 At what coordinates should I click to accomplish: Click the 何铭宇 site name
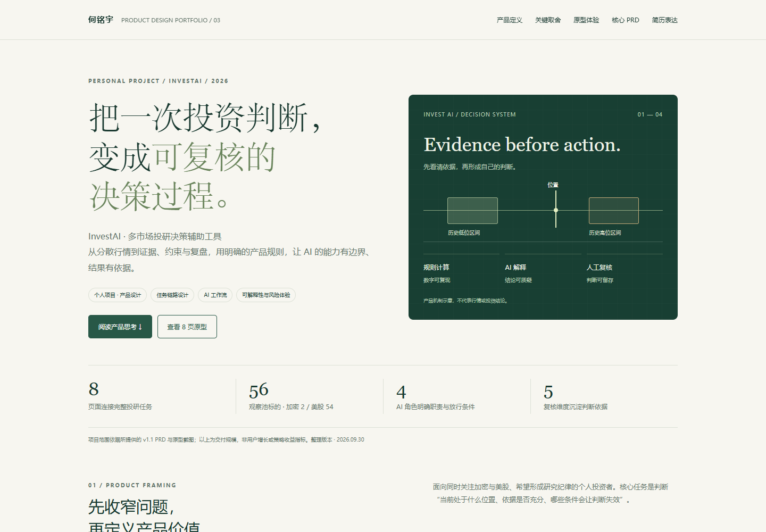point(101,20)
